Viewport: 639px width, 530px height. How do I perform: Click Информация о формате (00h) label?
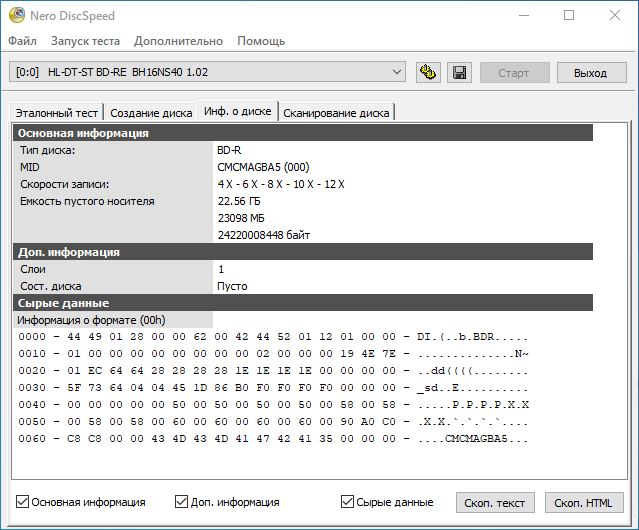pos(91,320)
